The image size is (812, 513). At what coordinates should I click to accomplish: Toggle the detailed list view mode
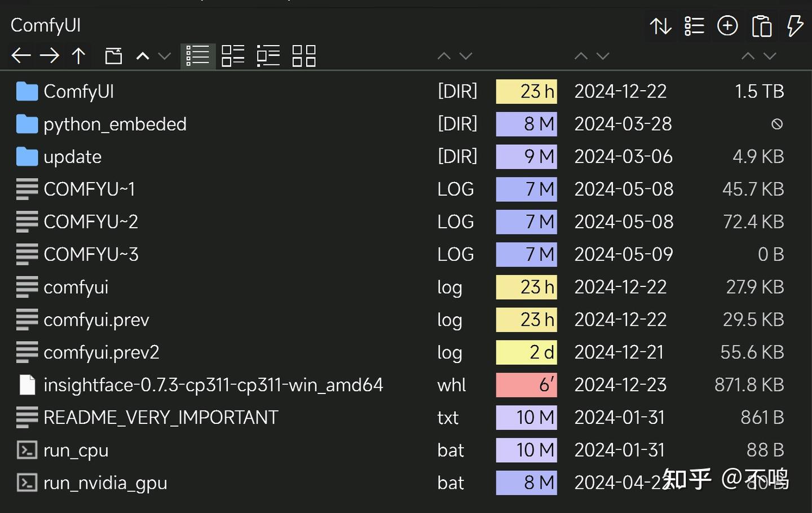233,55
